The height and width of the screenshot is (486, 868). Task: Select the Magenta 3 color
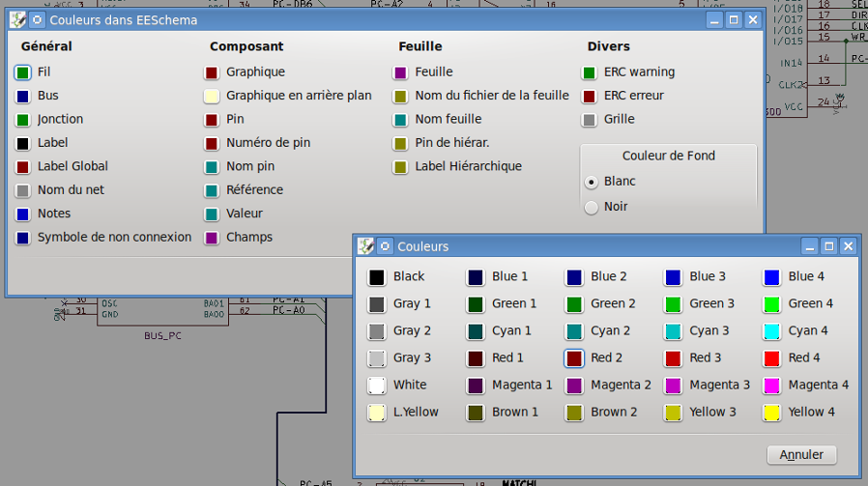tap(673, 386)
